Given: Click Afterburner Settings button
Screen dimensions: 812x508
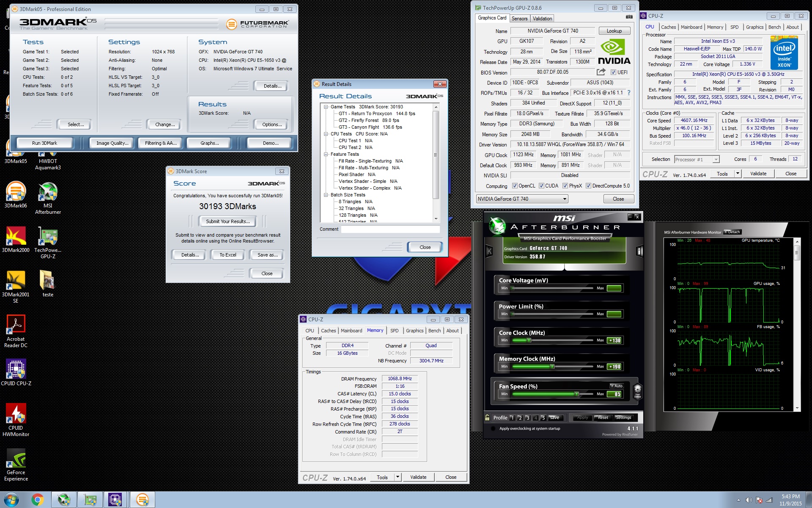Looking at the screenshot, I should 623,418.
